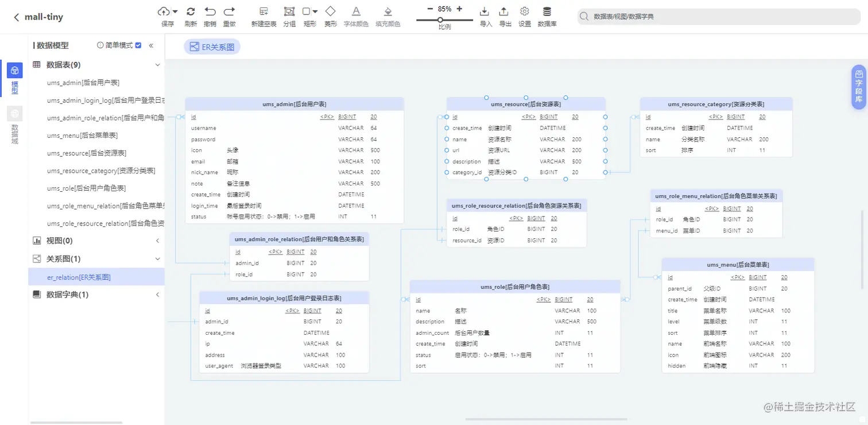This screenshot has width=868, height=425.
Task: Zoom out with the minus button
Action: pos(429,9)
